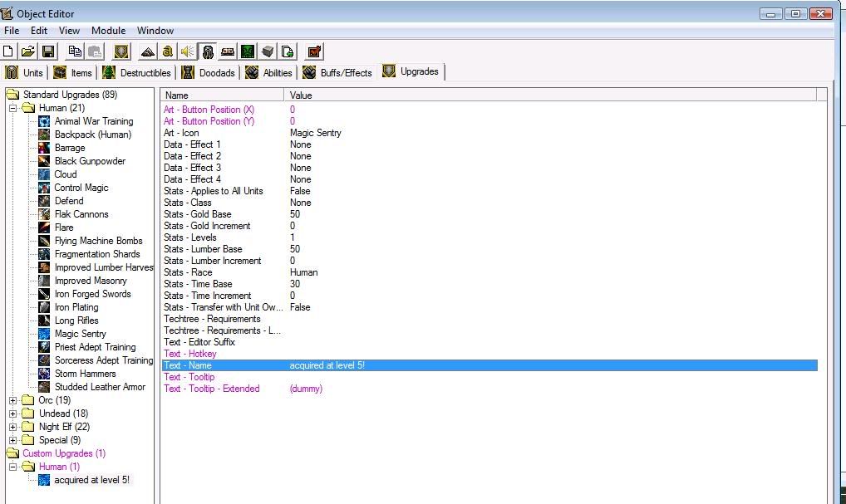
Task: Open the Terrain Editor module icon
Action: (x=148, y=51)
